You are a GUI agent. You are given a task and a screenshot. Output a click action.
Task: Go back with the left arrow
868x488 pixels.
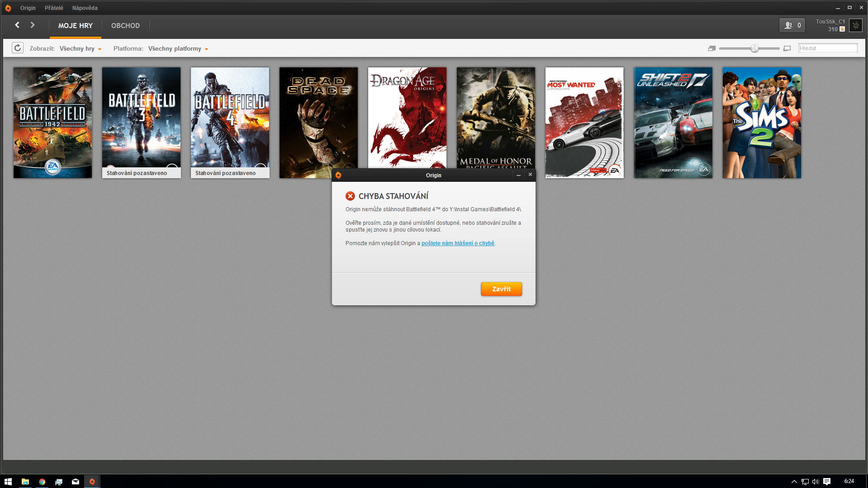point(17,25)
